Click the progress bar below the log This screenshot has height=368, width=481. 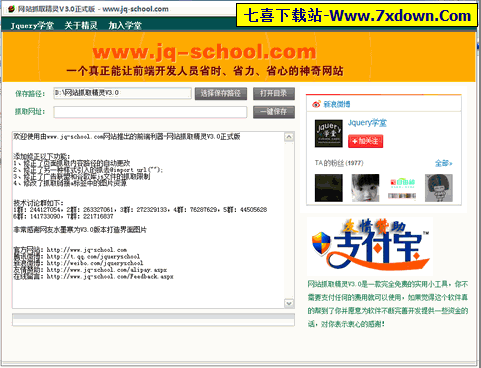tap(153, 320)
